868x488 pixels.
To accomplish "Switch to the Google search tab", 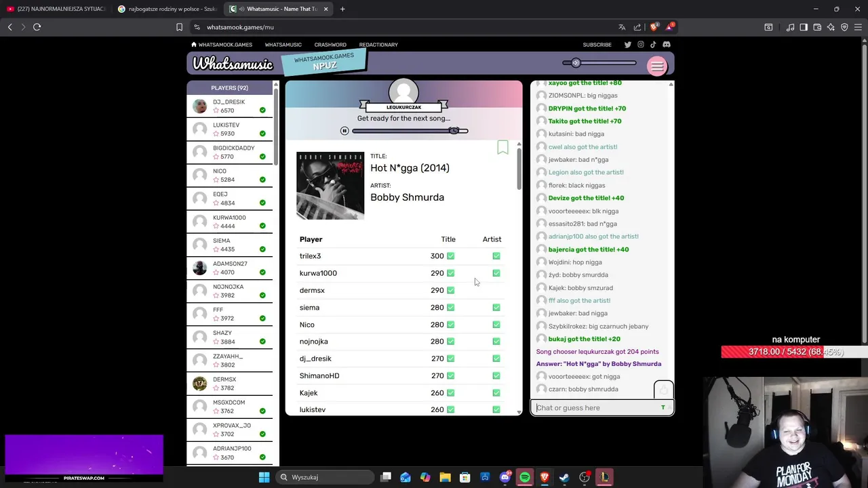I will 167,9.
